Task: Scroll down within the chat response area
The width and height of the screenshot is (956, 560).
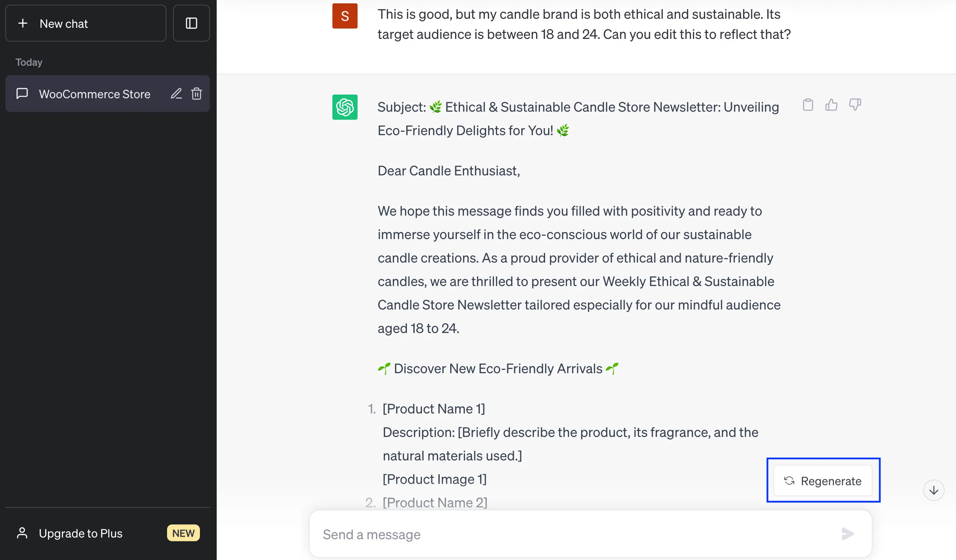Action: click(x=933, y=490)
